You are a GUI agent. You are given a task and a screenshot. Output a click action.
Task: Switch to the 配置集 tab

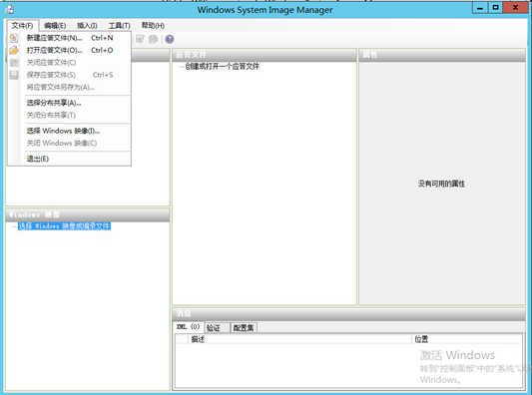pos(244,328)
